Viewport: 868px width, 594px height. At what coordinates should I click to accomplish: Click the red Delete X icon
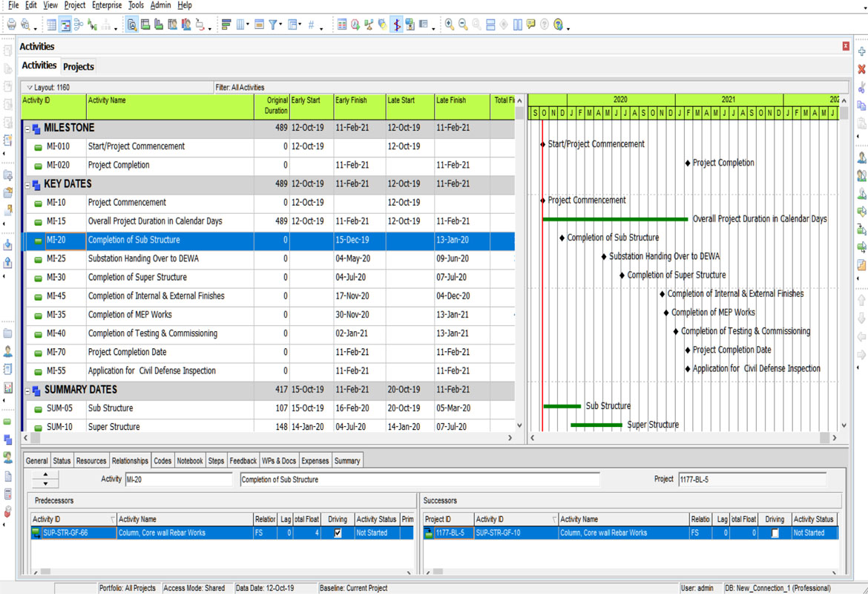862,69
